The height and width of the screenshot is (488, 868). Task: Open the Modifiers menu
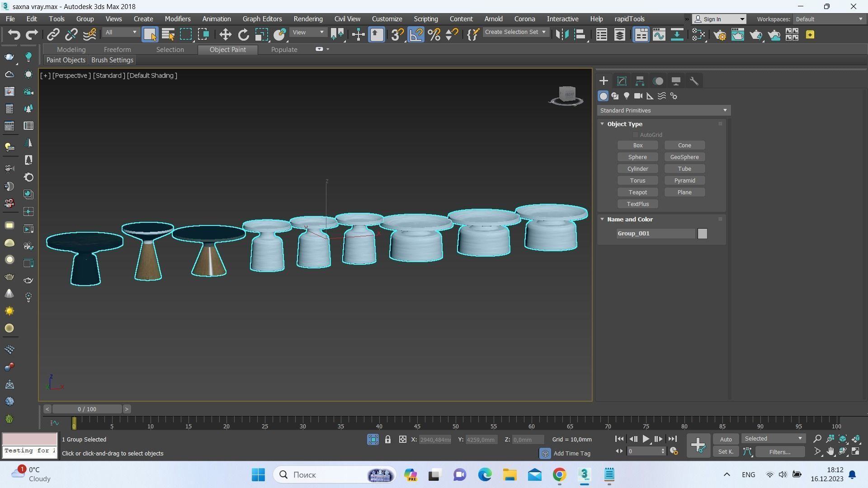coord(178,19)
